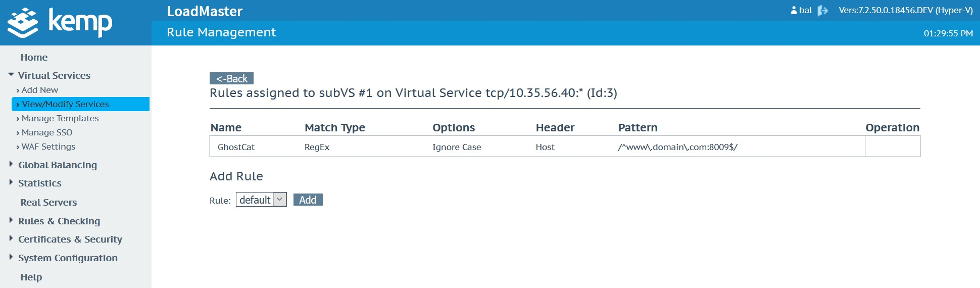Open the Rule dropdown showing default
The width and height of the screenshot is (980, 288).
(x=261, y=200)
